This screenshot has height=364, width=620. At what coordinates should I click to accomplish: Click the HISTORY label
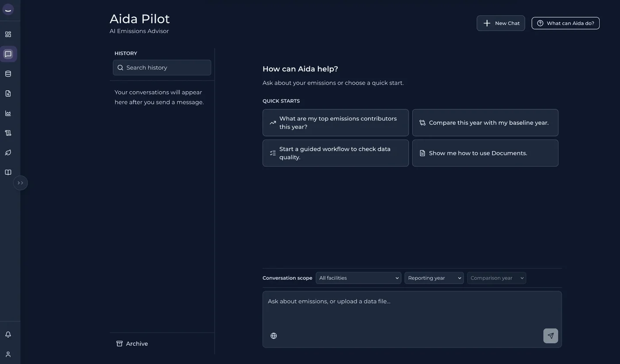tap(126, 53)
